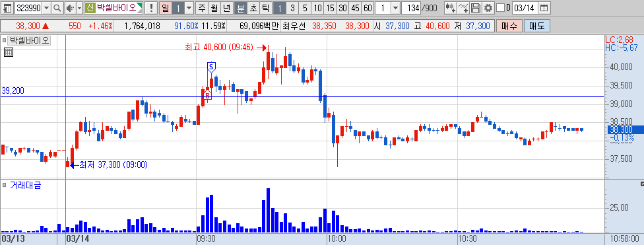Click the small square before 박셀바이오 legend

5,40
